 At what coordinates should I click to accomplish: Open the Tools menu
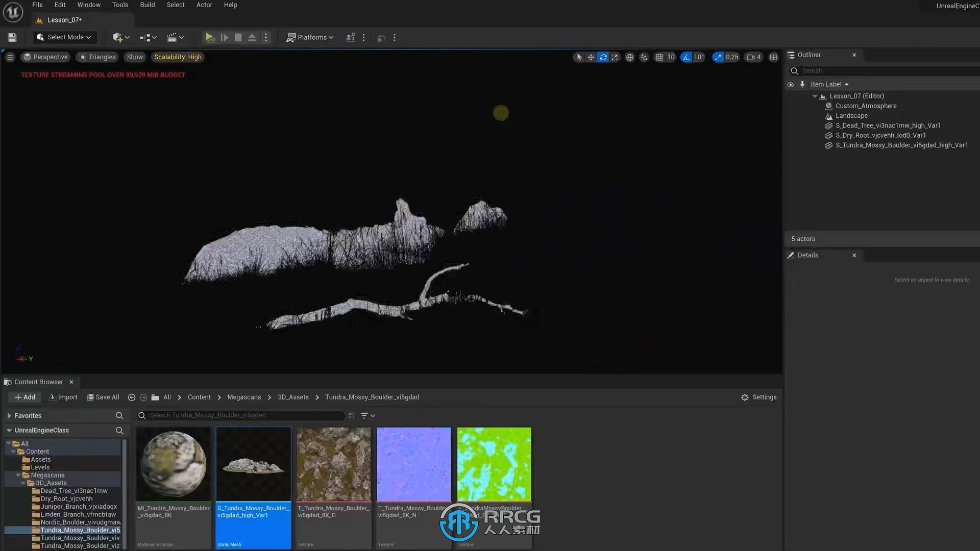120,5
